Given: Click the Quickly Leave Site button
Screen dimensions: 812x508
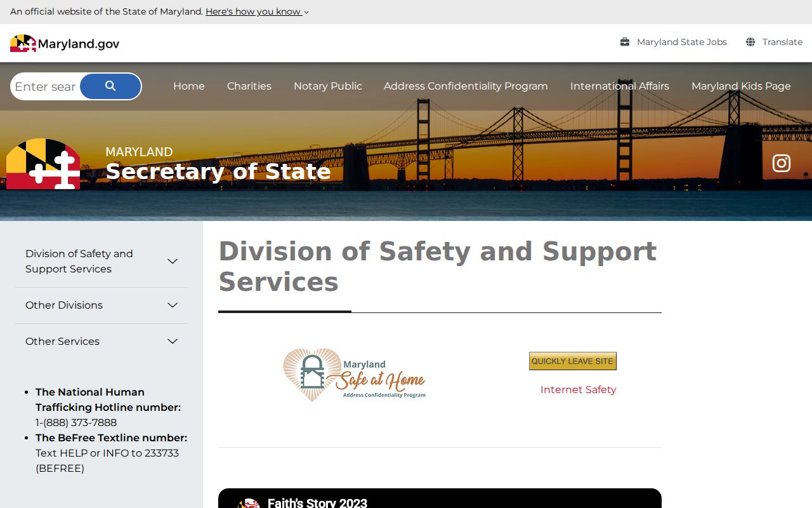Looking at the screenshot, I should click(573, 361).
